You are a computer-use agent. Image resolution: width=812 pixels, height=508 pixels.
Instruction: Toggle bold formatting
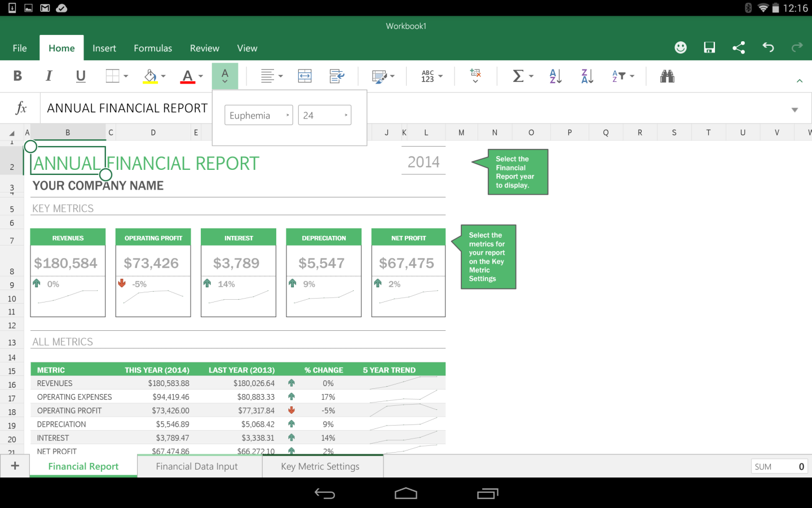17,75
